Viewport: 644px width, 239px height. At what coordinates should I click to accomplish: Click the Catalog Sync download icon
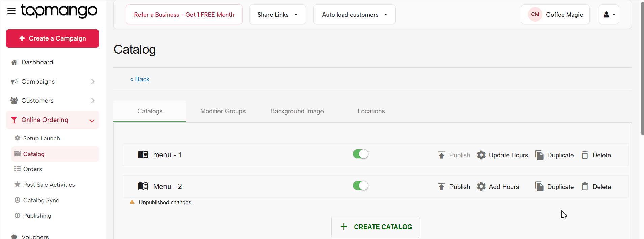coord(18,200)
